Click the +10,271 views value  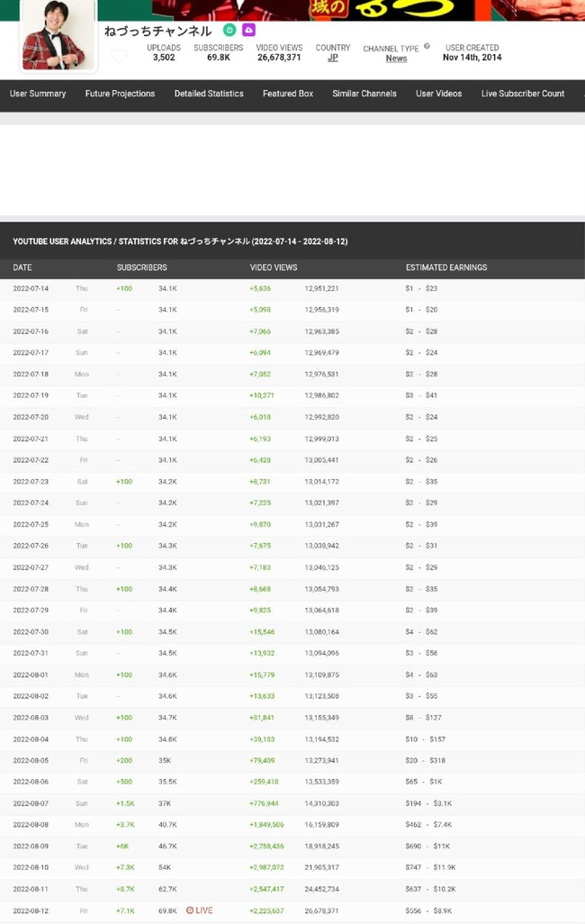[x=262, y=395]
